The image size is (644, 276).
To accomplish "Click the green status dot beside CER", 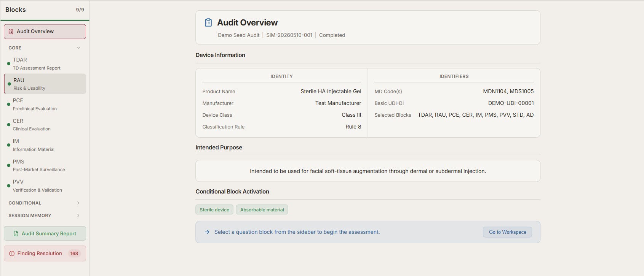I will 9,125.
